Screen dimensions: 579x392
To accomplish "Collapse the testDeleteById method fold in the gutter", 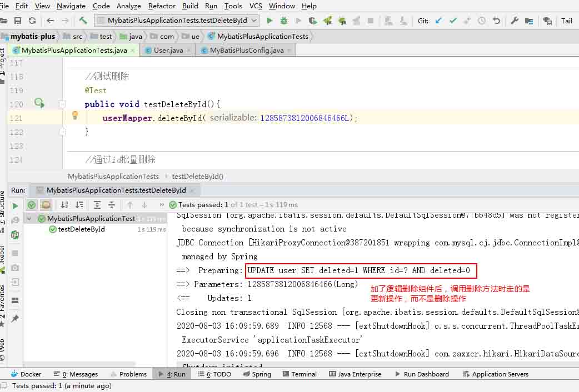I will [62, 104].
